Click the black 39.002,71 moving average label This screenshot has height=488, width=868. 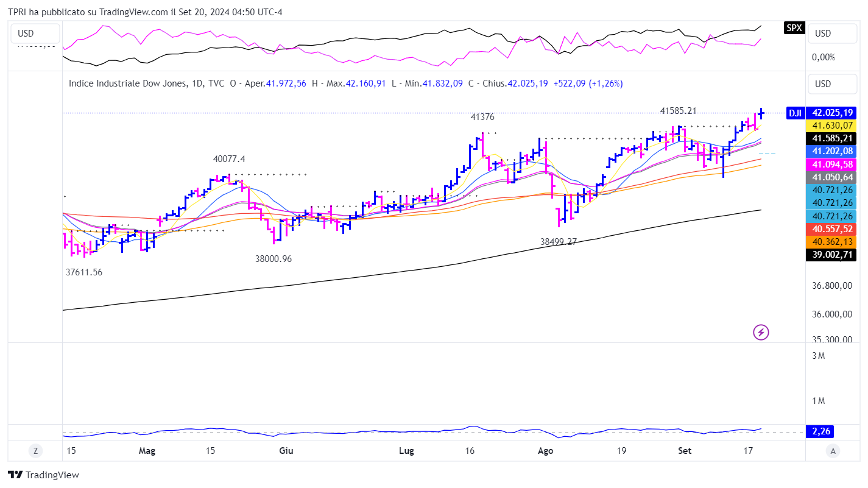click(831, 255)
